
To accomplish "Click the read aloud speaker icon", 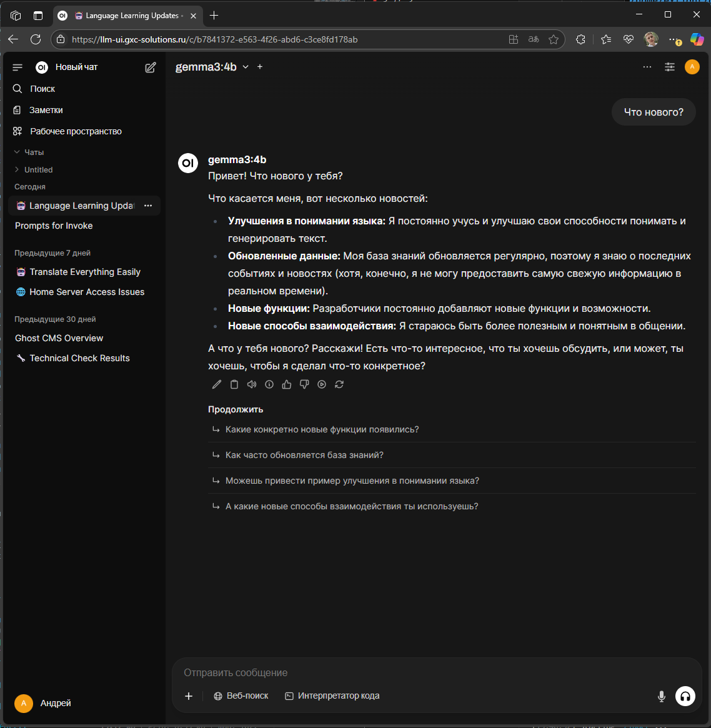I will (252, 384).
